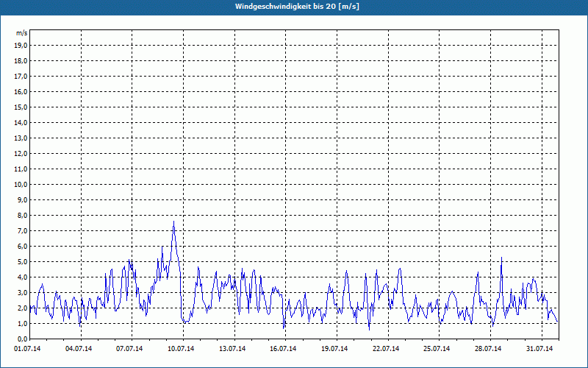Select the 22.07.14 date label
This screenshot has height=368, width=588.
(386, 349)
